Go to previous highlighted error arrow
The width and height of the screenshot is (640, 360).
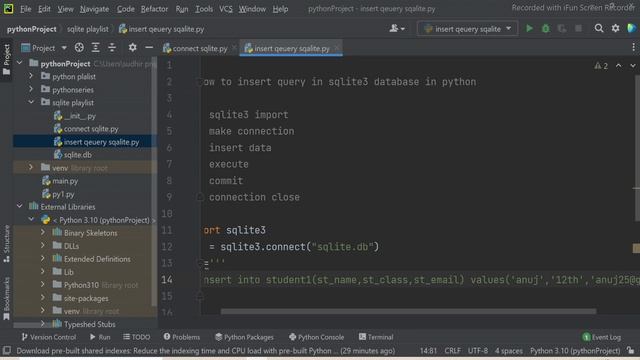point(619,66)
